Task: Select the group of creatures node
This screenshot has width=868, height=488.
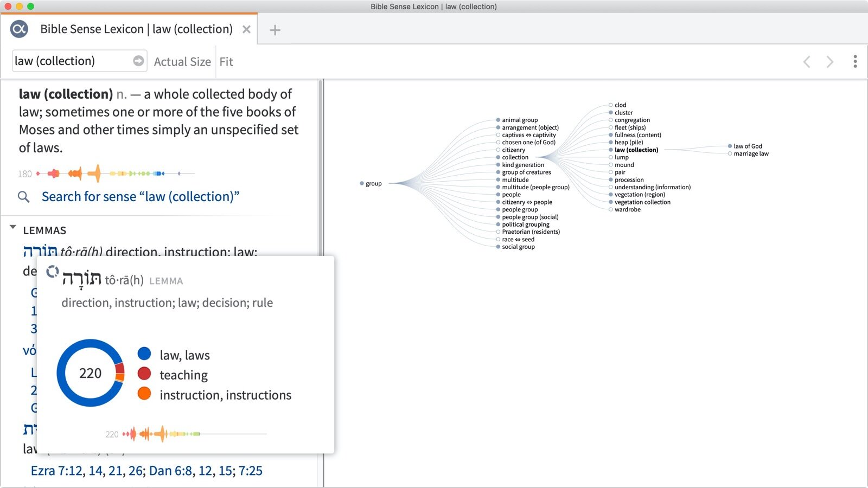Action: coord(524,172)
